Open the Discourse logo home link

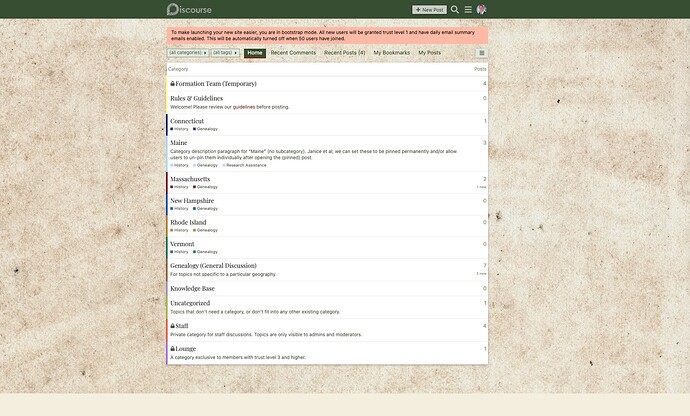(189, 9)
